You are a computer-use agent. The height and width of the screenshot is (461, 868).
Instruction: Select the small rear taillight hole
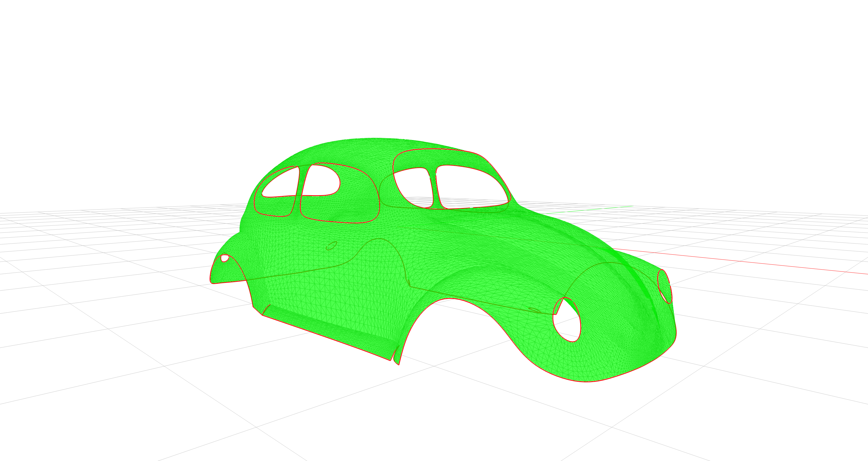[x=225, y=259]
